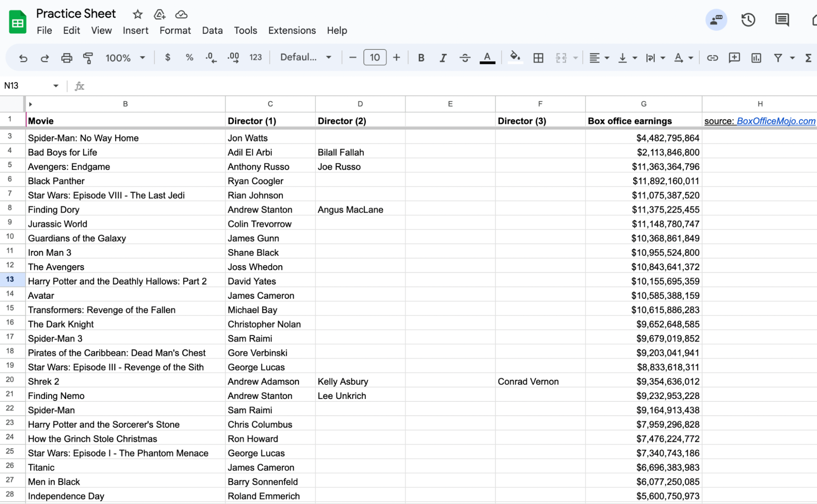The height and width of the screenshot is (504, 817).
Task: Open the Format menu
Action: coord(175,31)
